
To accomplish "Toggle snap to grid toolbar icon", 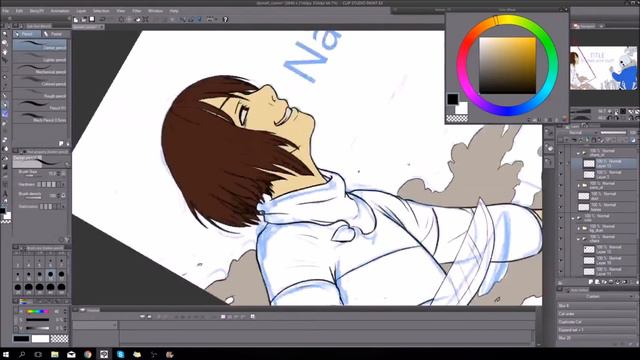I will 199,19.
